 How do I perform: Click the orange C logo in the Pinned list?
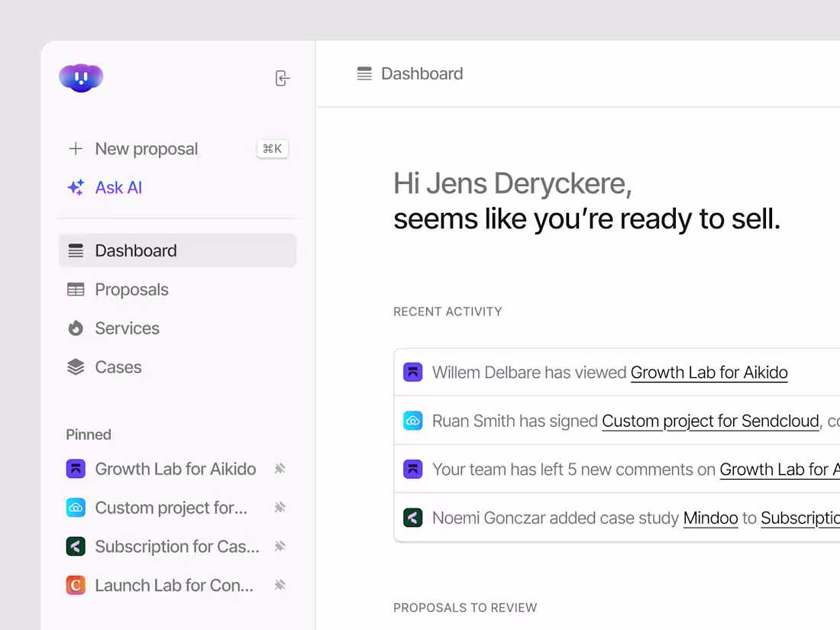[x=76, y=585]
